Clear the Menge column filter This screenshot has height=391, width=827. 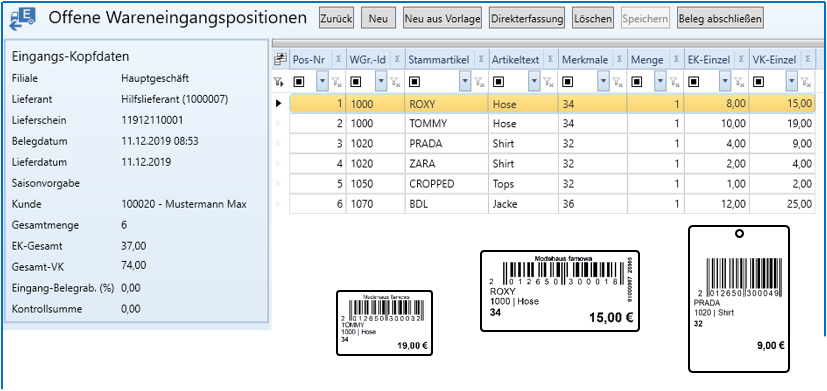click(675, 82)
